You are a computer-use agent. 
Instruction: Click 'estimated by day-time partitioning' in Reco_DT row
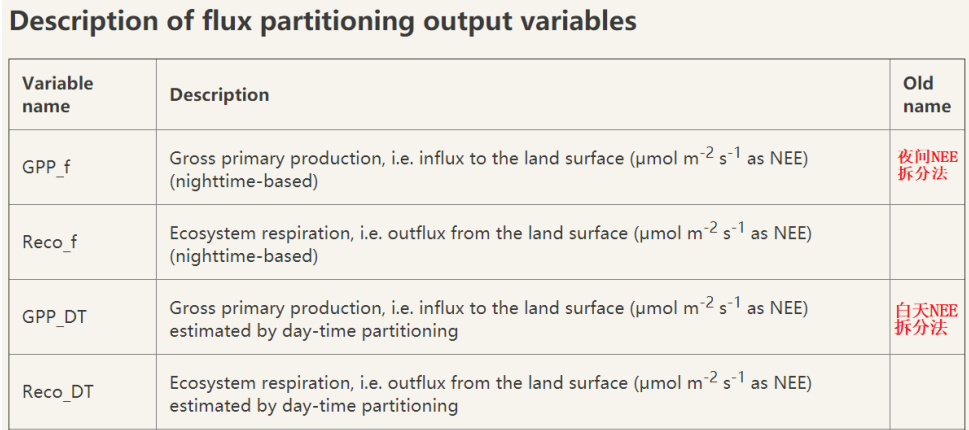click(313, 406)
